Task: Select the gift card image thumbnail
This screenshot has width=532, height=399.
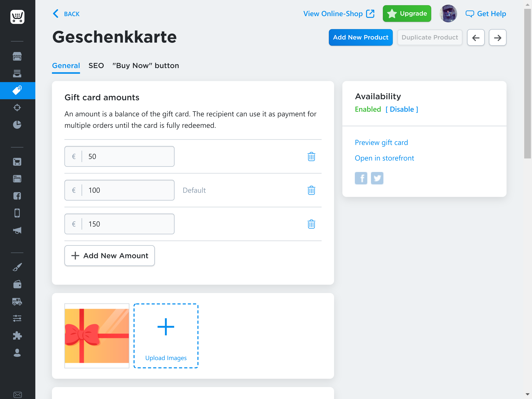Action: pyautogui.click(x=97, y=336)
